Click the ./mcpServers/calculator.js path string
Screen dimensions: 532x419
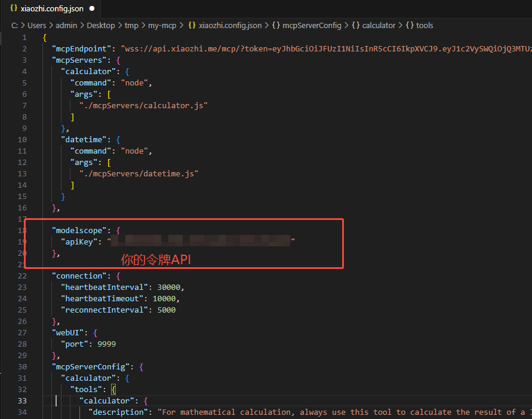point(143,106)
